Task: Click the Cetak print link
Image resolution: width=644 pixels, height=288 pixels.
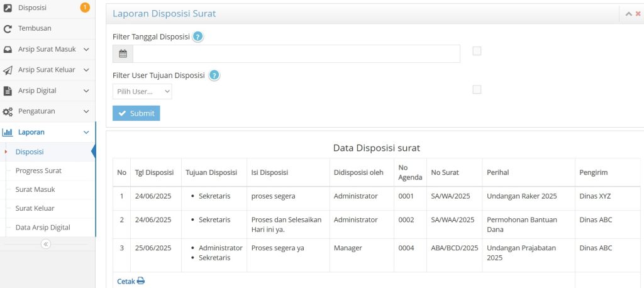Action: tap(131, 282)
